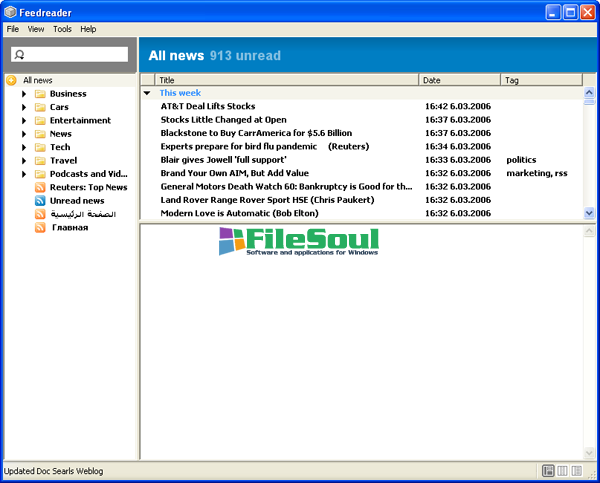The width and height of the screenshot is (600, 483).
Task: Switch to the first layout view in status bar
Action: pyautogui.click(x=548, y=471)
